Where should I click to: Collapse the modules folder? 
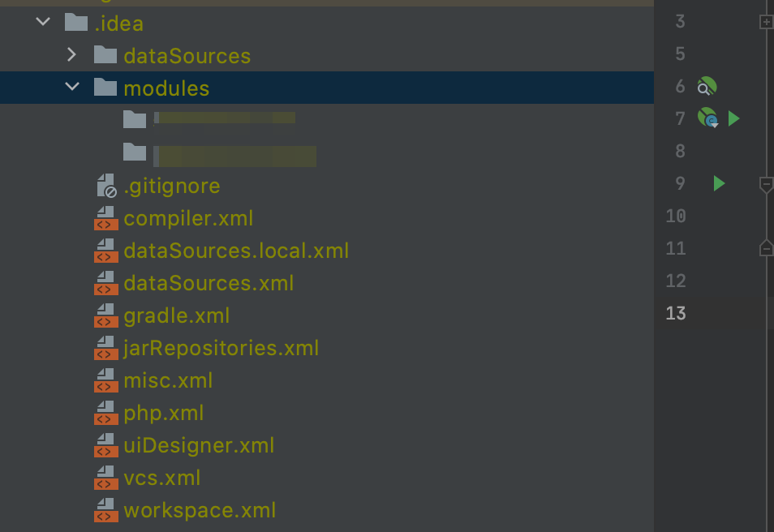[72, 87]
